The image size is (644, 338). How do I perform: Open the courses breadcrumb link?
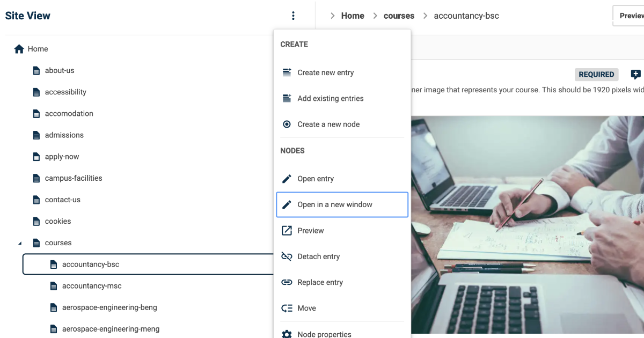[399, 16]
